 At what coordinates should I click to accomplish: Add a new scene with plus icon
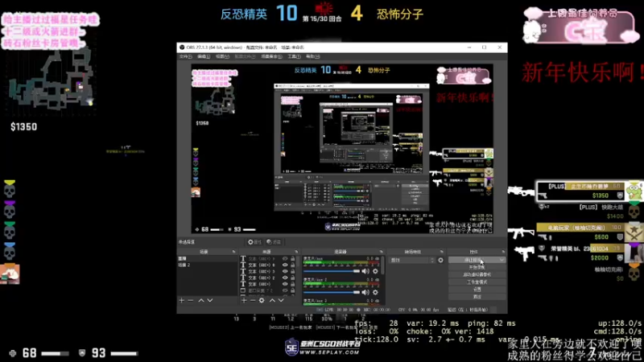click(x=182, y=300)
